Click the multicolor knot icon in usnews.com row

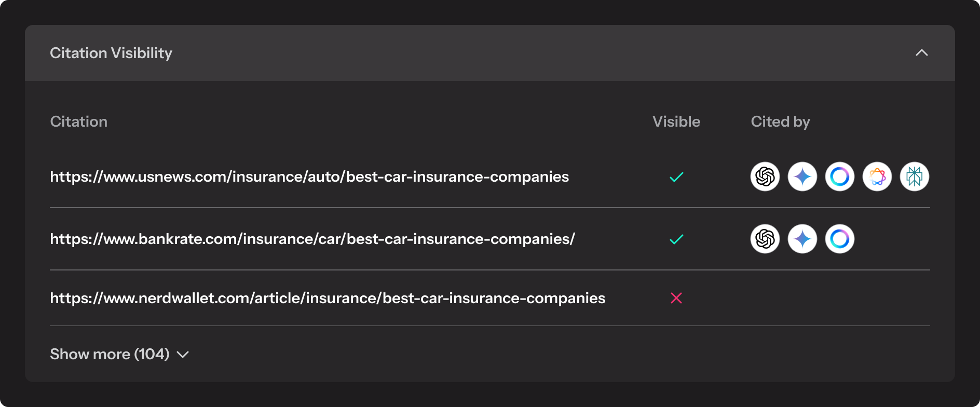pyautogui.click(x=877, y=177)
